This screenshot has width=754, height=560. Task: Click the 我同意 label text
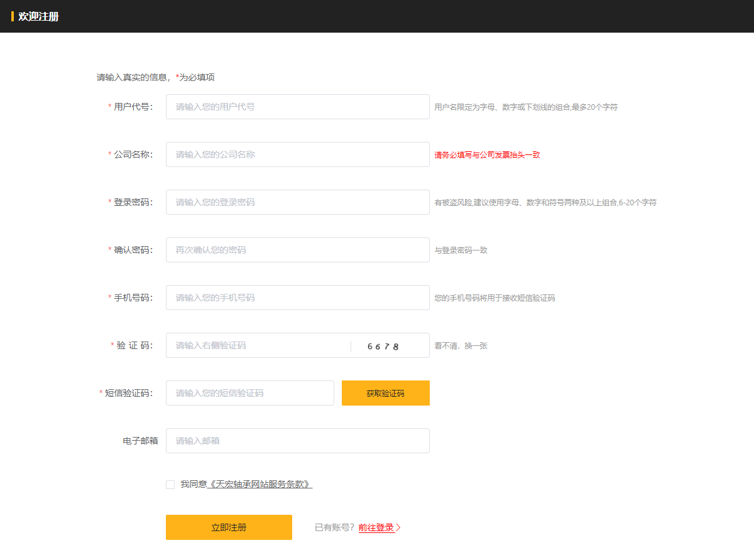(x=193, y=485)
